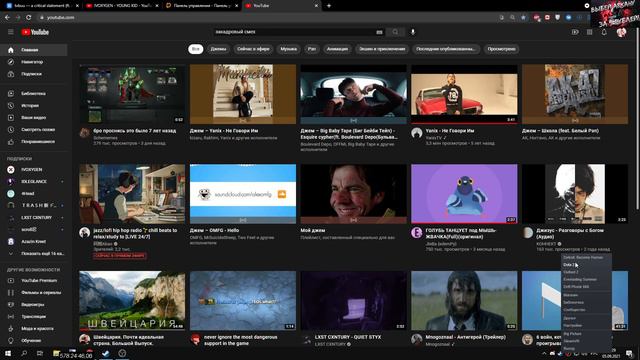
Task: Select the Анимация filter chip
Action: click(338, 49)
